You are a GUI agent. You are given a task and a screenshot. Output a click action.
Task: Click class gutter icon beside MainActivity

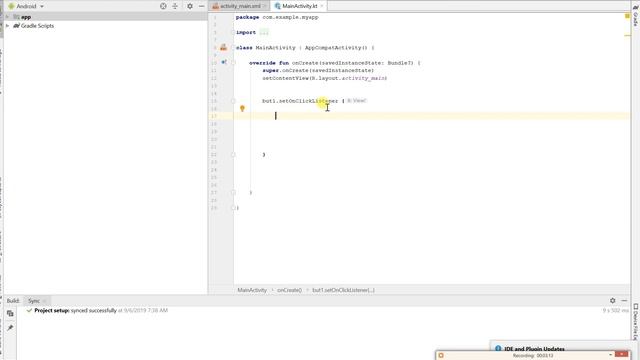click(x=224, y=48)
